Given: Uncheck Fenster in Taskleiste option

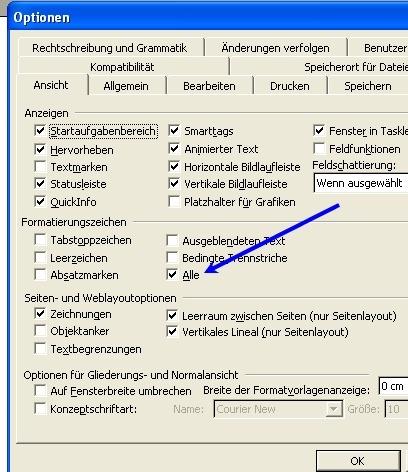Looking at the screenshot, I should point(319,130).
